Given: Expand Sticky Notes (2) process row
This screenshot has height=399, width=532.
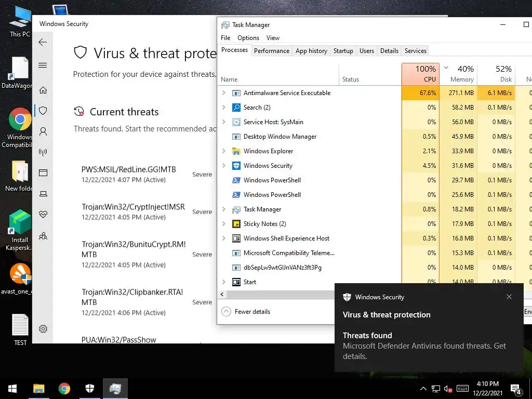Looking at the screenshot, I should [223, 224].
